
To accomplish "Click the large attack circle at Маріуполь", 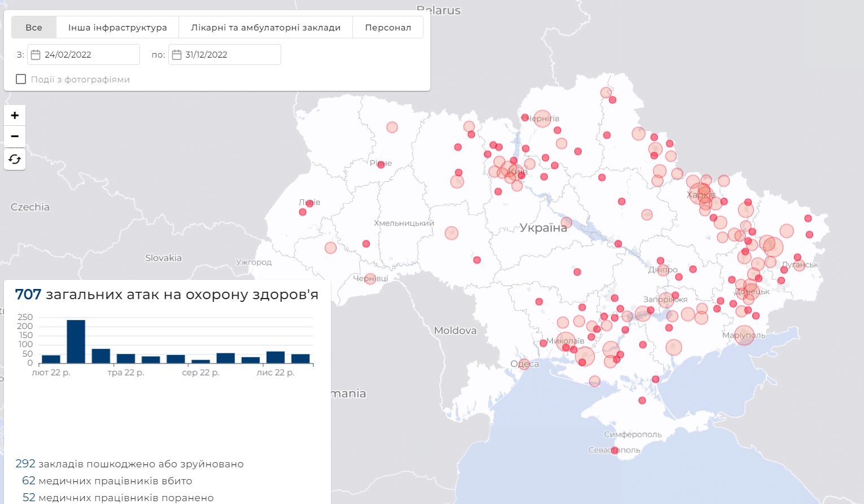I will 744,335.
